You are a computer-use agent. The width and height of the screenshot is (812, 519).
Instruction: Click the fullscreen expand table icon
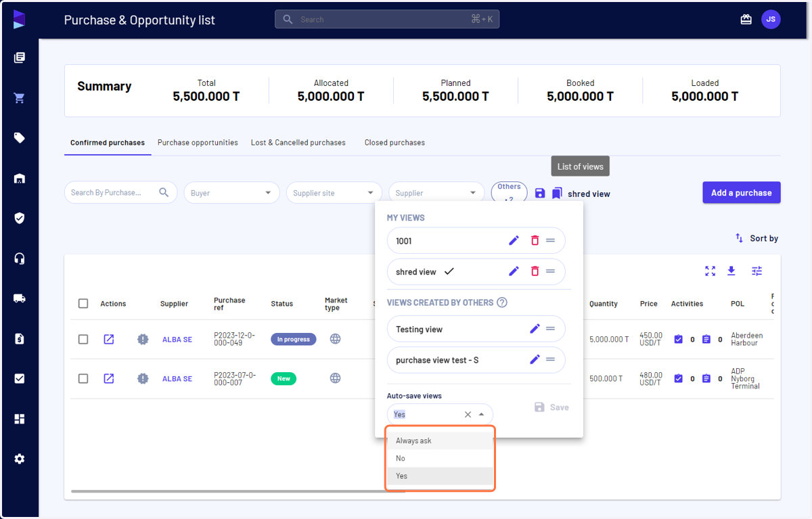click(x=710, y=271)
